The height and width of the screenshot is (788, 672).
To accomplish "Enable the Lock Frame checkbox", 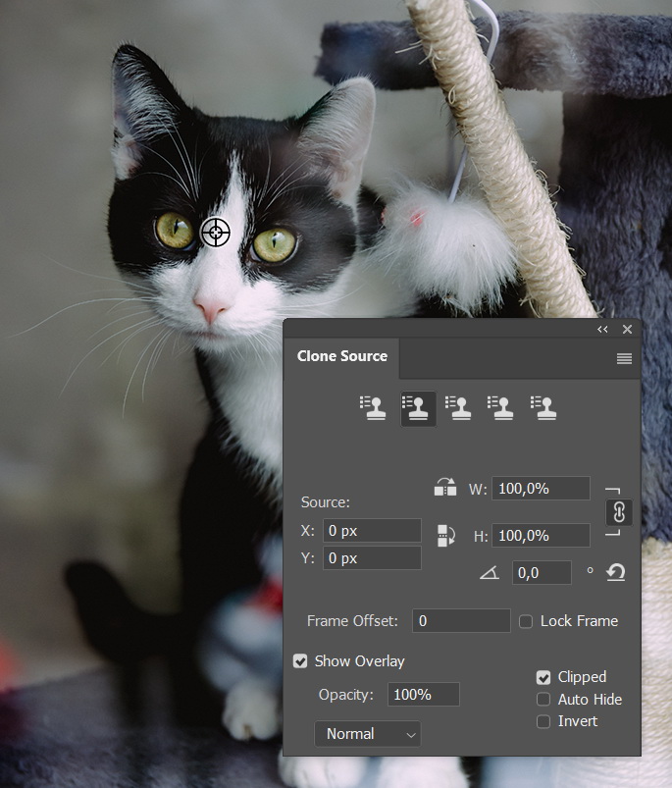I will 526,621.
